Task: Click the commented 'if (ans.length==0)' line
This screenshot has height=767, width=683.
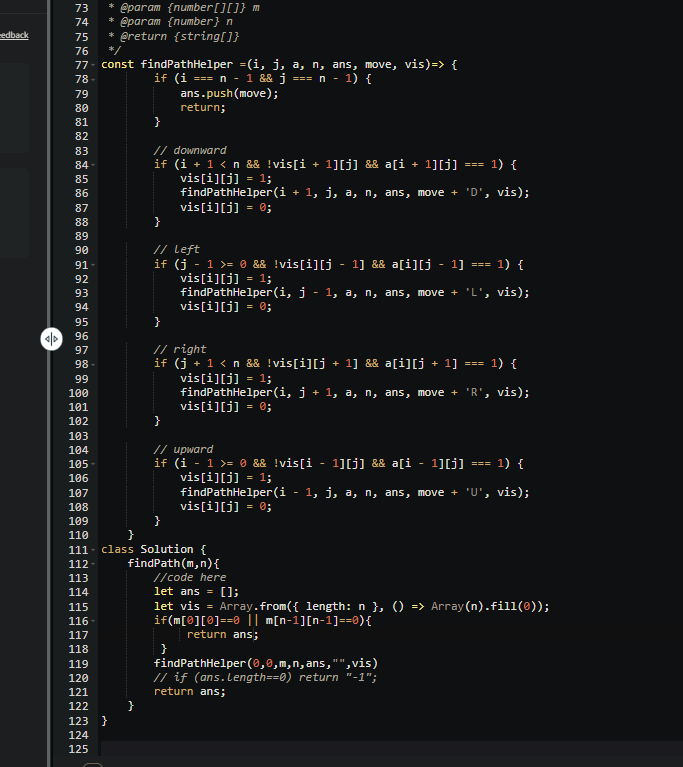Action: click(x=265, y=677)
